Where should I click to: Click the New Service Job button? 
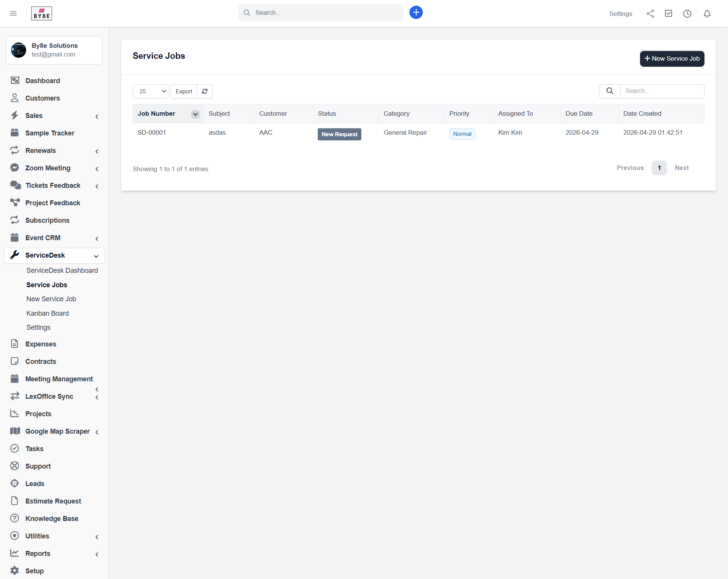point(672,59)
